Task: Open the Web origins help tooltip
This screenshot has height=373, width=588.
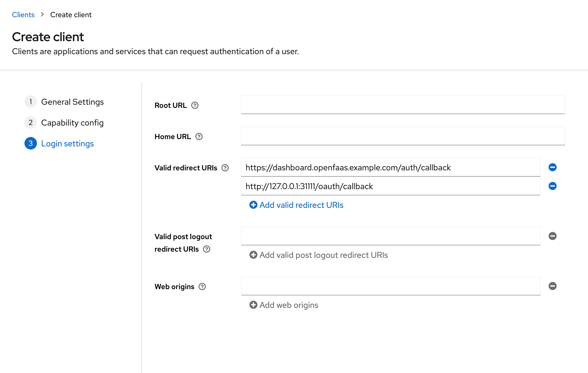Action: [x=202, y=287]
